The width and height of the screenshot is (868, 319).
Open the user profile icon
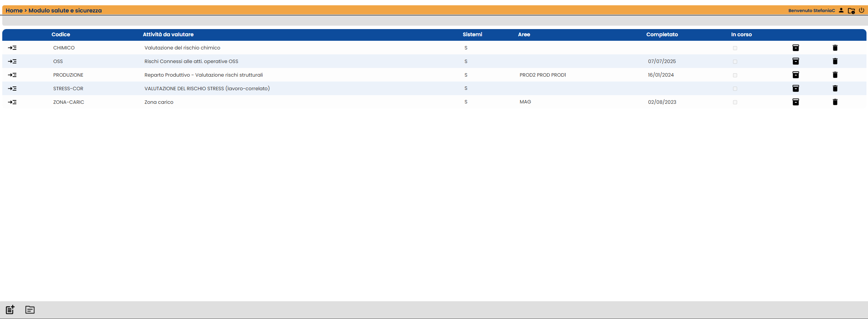[841, 11]
